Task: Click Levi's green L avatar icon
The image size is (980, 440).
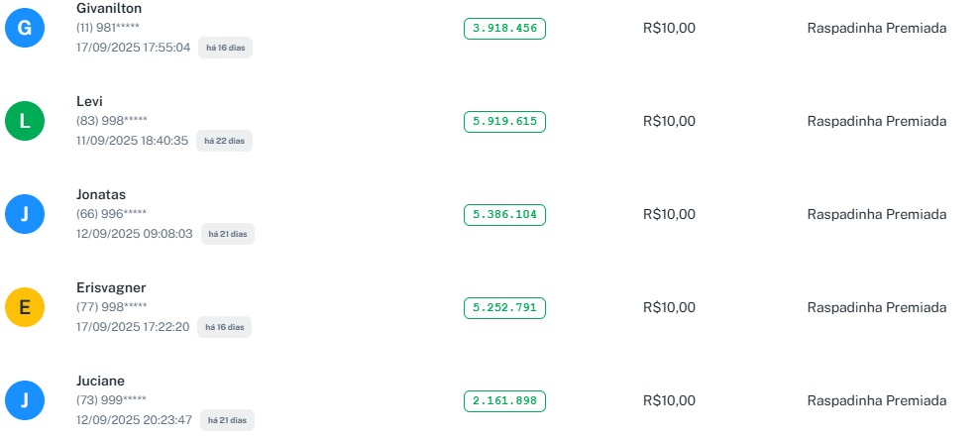Action: [x=25, y=121]
